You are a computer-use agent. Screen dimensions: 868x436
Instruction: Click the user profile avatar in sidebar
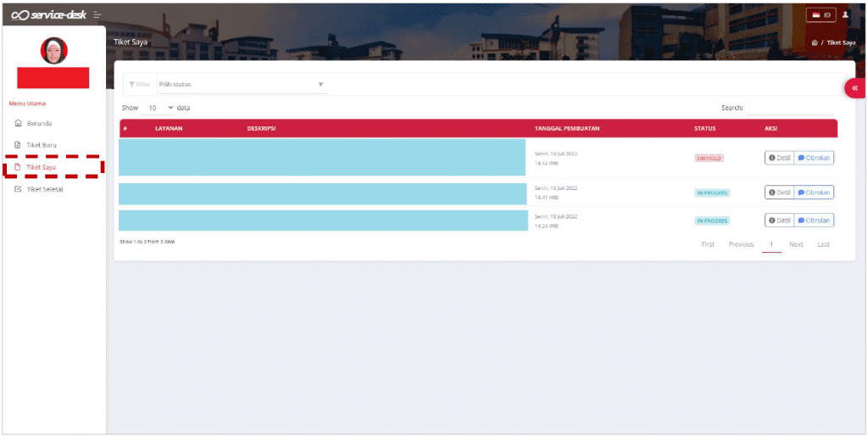coord(54,51)
